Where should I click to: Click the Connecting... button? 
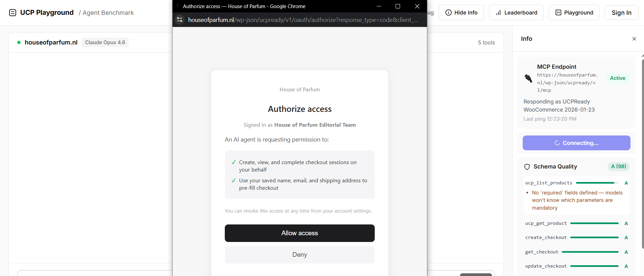click(x=576, y=143)
